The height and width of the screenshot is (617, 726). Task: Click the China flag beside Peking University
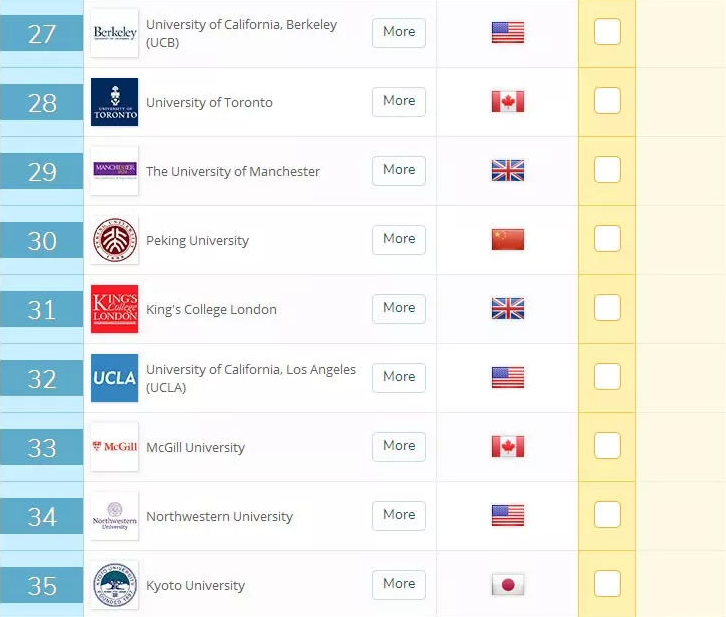pos(508,239)
